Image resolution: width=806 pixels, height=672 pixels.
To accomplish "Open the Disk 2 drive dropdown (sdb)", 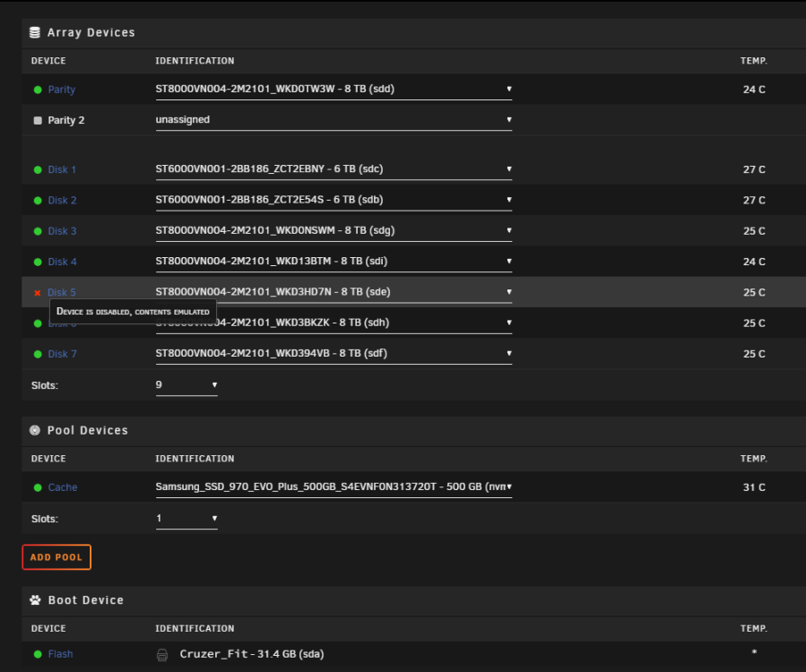I will pos(334,201).
